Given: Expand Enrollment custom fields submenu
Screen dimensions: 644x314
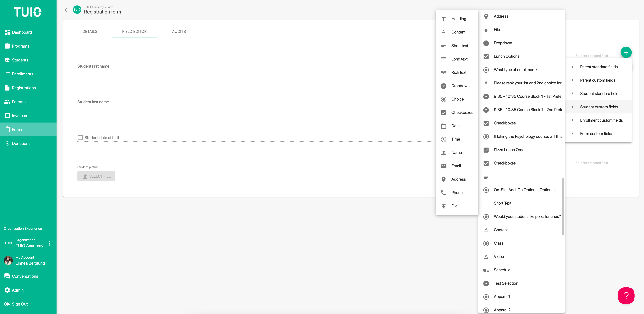Looking at the screenshot, I should 601,120.
